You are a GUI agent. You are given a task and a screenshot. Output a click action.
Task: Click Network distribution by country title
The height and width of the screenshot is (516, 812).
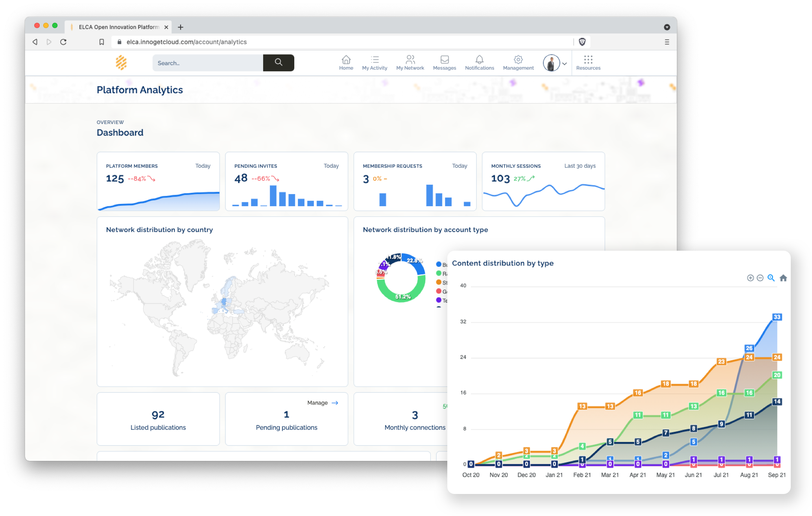coord(159,230)
